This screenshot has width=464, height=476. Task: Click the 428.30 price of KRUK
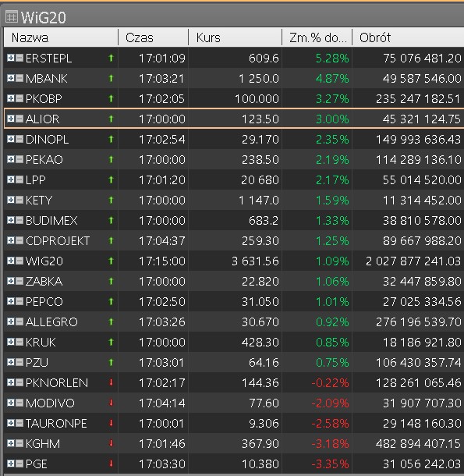pos(260,342)
